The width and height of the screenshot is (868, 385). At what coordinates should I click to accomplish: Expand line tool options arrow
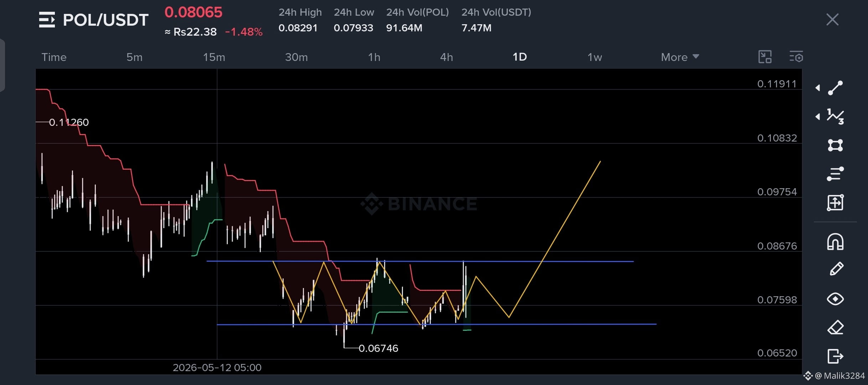tap(818, 88)
